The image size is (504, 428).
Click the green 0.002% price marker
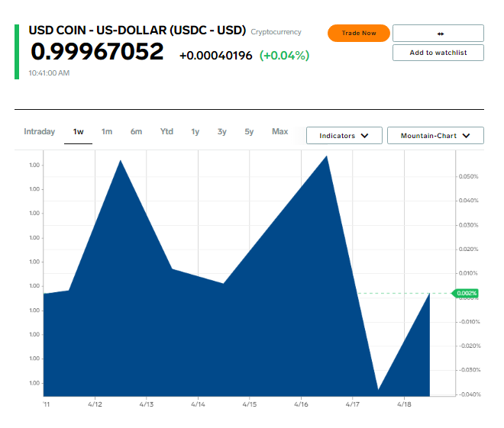pyautogui.click(x=465, y=293)
